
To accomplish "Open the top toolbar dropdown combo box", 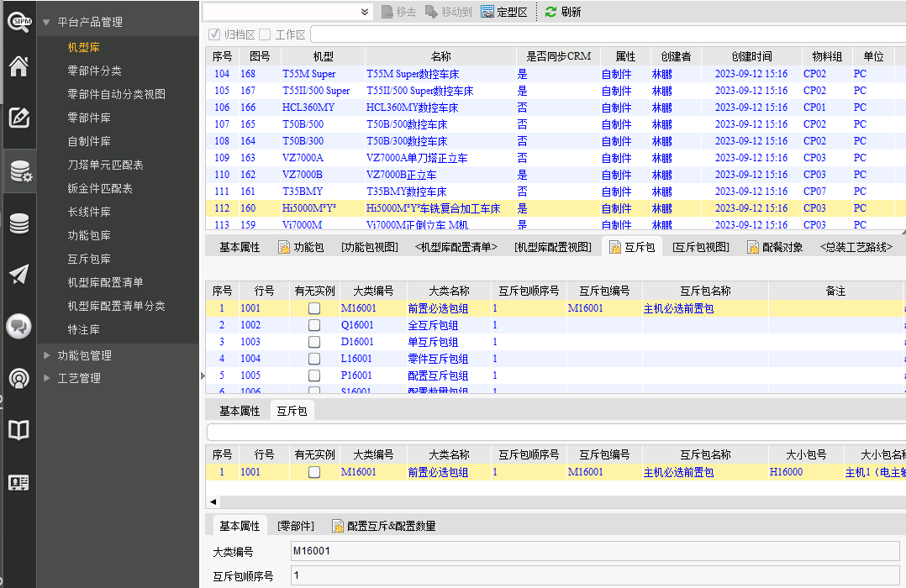I will click(x=365, y=12).
